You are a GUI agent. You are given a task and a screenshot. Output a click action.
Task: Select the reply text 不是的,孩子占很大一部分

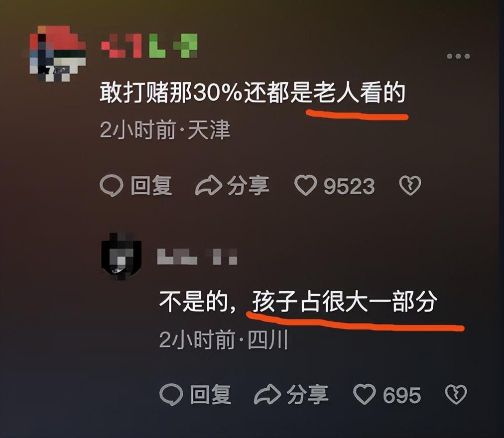point(298,302)
